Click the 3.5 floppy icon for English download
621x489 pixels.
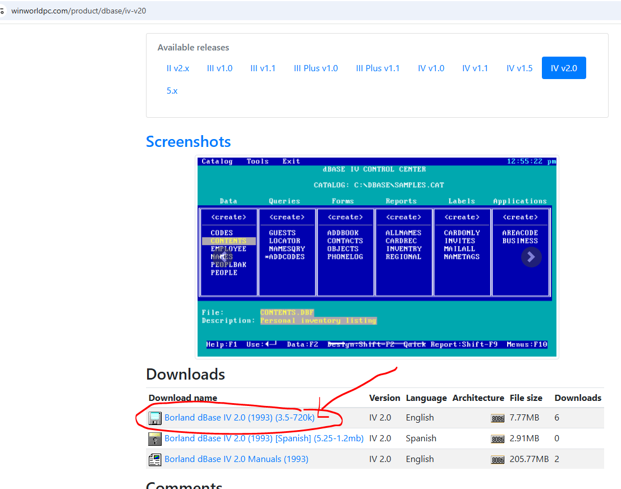coord(155,418)
